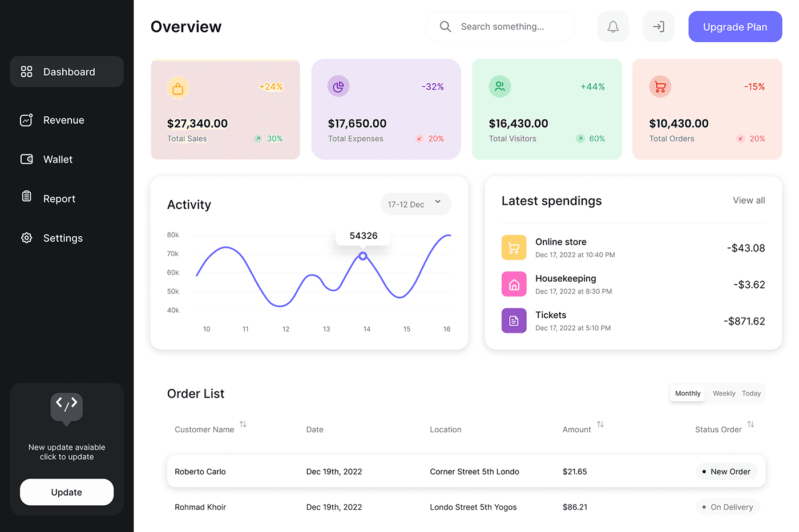
Task: Sort by Customer Name column arrows
Action: point(243,424)
